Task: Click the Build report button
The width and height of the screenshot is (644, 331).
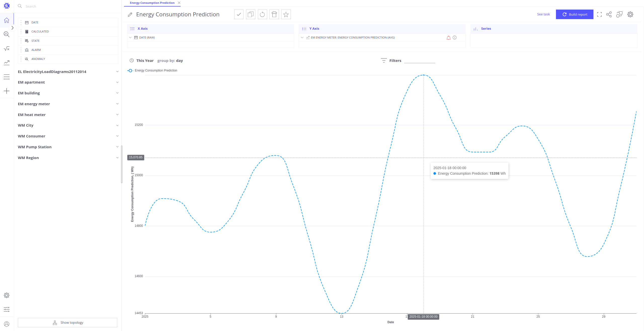Action: click(575, 15)
